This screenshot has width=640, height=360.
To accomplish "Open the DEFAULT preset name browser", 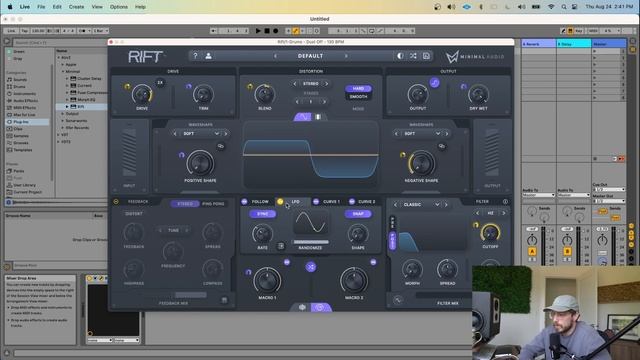I will pos(311,56).
